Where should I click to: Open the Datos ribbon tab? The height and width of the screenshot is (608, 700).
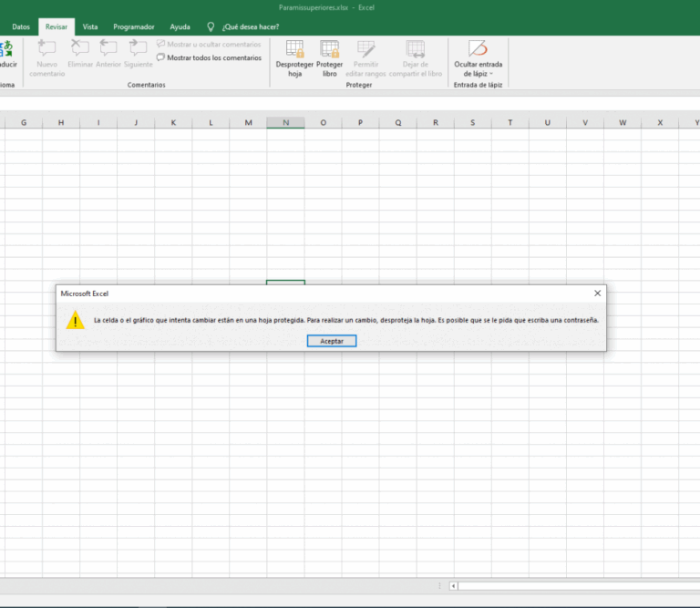[x=21, y=27]
